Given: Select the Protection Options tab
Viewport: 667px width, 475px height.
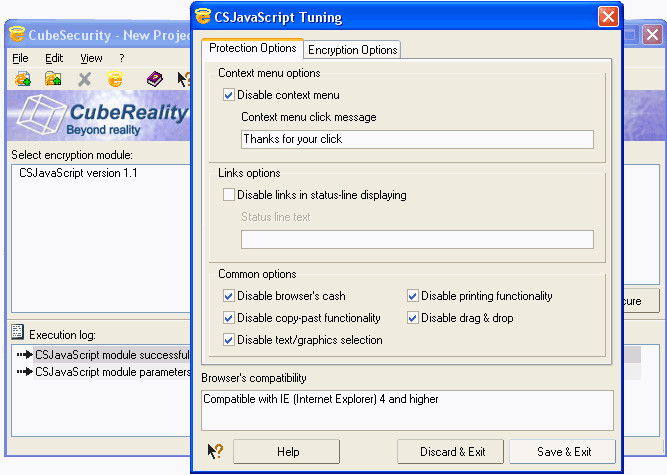Looking at the screenshot, I should (253, 48).
